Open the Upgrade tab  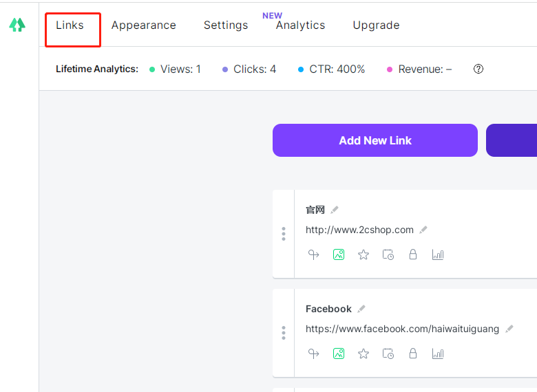376,25
